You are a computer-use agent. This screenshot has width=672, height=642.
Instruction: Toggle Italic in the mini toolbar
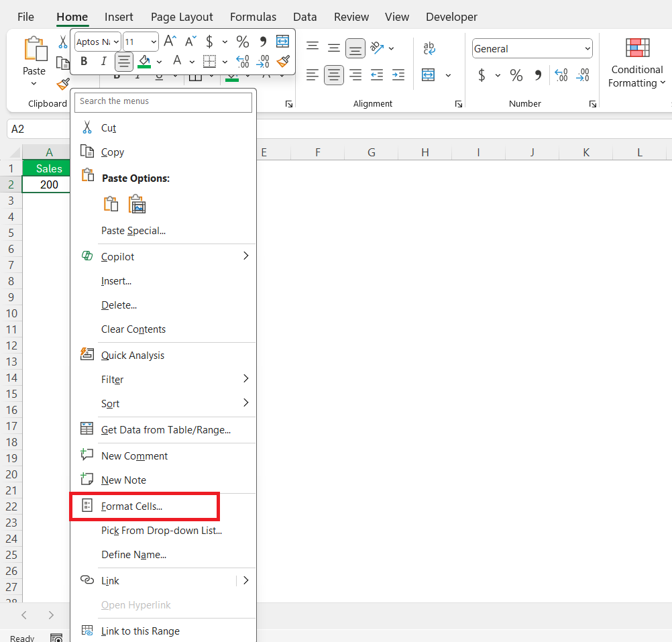click(x=103, y=62)
